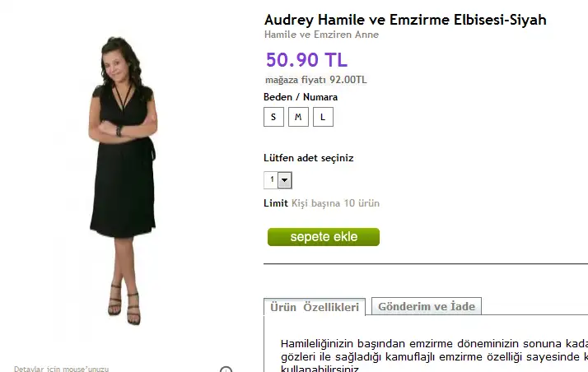The width and height of the screenshot is (588, 372).
Task: Click the mağaza fiyatı 92.00TL text
Action: click(315, 80)
